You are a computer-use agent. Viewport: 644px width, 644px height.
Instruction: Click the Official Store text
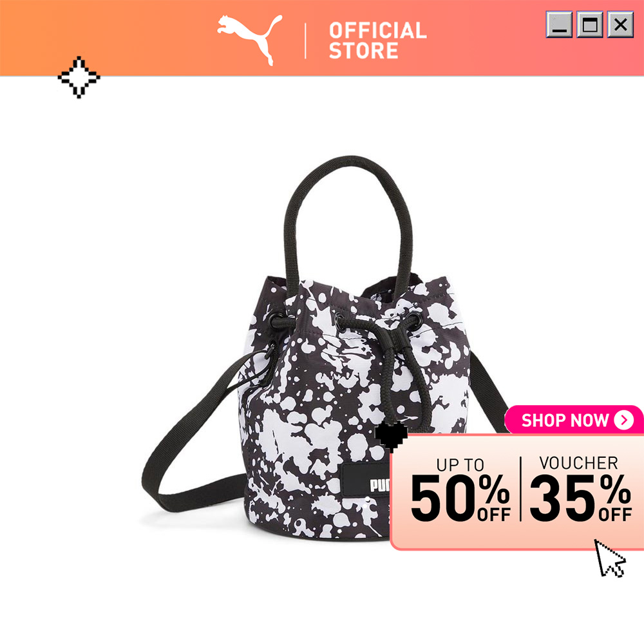(x=377, y=41)
